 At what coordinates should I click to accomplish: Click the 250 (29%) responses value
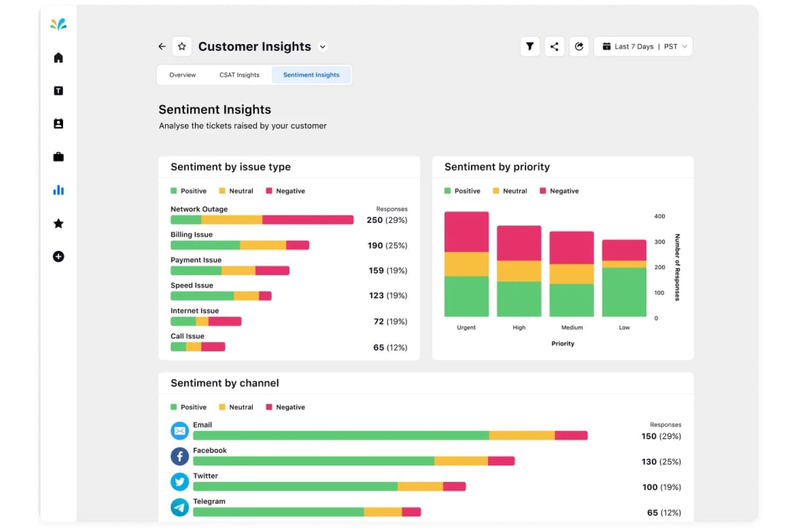click(x=387, y=220)
